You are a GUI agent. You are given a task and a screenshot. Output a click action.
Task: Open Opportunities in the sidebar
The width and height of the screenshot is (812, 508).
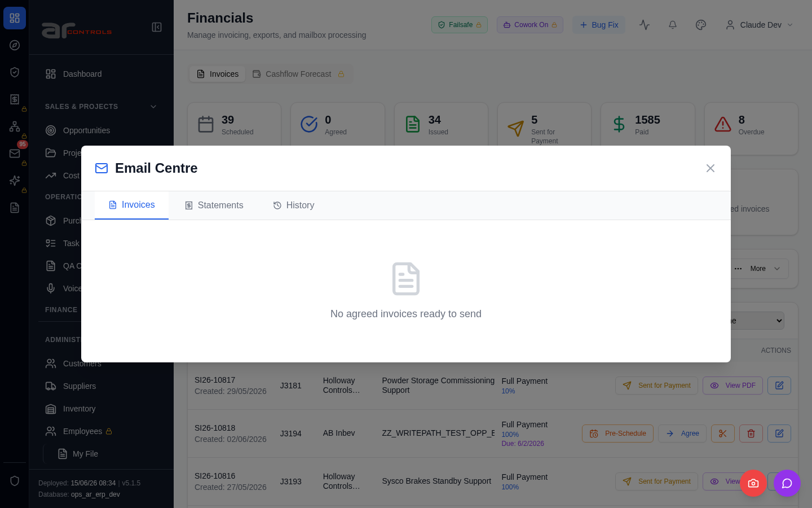(101, 130)
